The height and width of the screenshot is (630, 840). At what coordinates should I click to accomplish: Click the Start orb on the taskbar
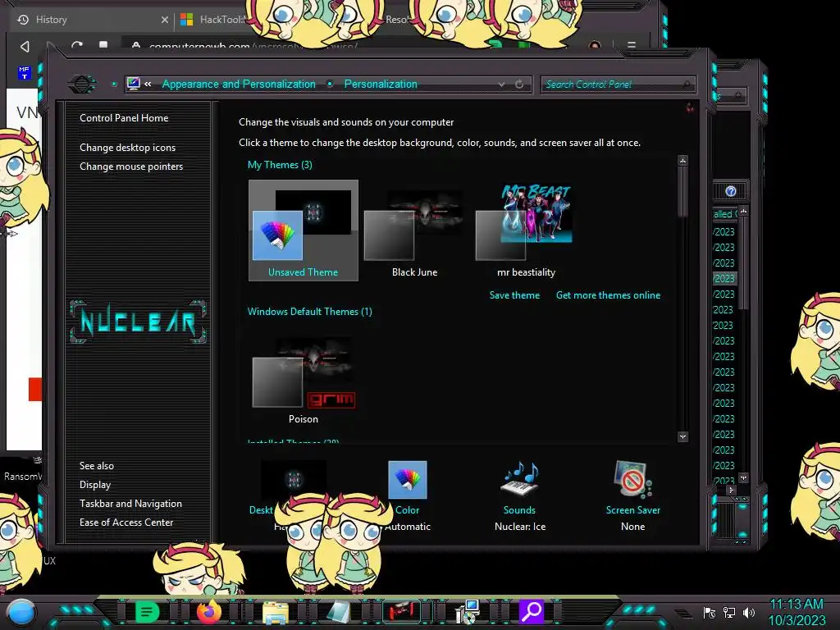pyautogui.click(x=21, y=612)
